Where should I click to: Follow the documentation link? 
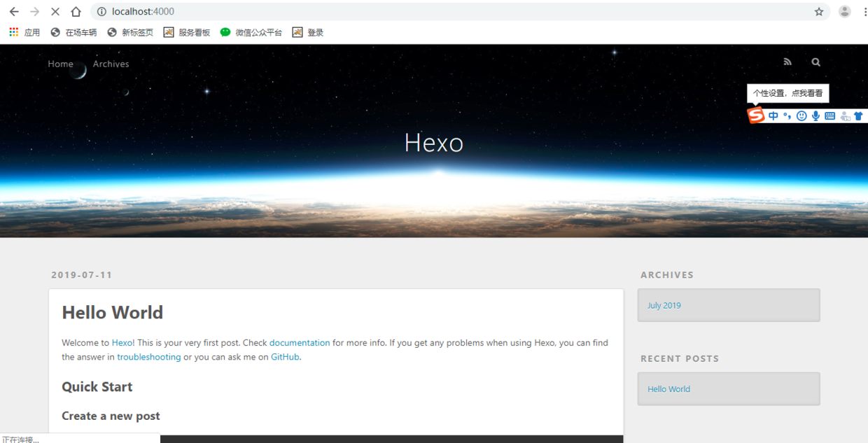coord(300,343)
